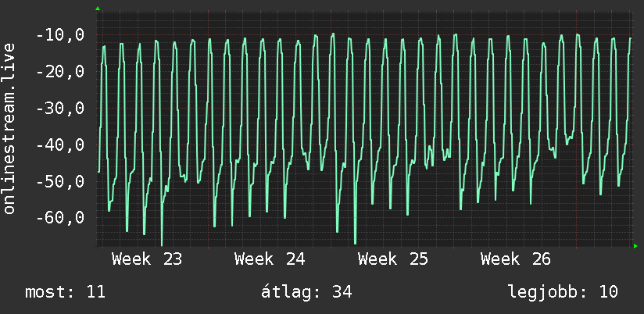Click the -30,0 Y-axis value
The image size is (644, 314).
click(x=60, y=109)
